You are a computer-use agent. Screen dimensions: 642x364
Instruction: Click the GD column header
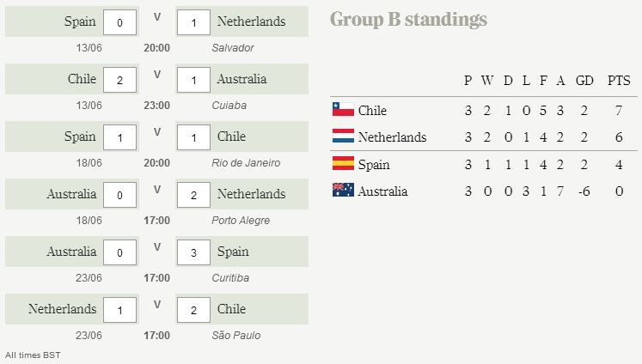(584, 80)
